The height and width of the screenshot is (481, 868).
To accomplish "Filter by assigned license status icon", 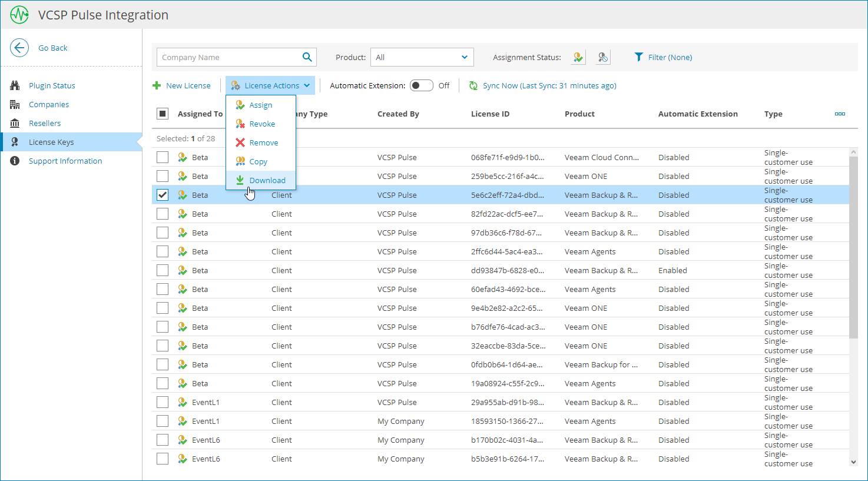I will coord(578,57).
